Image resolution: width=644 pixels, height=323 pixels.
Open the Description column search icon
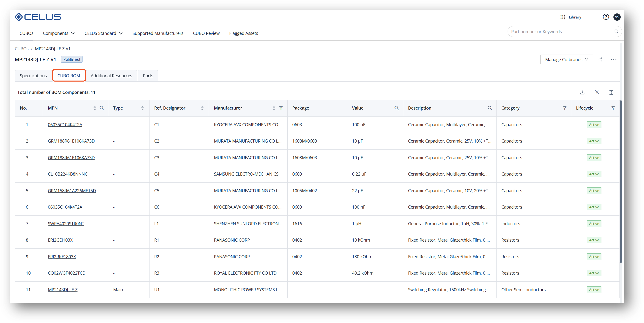pyautogui.click(x=490, y=108)
